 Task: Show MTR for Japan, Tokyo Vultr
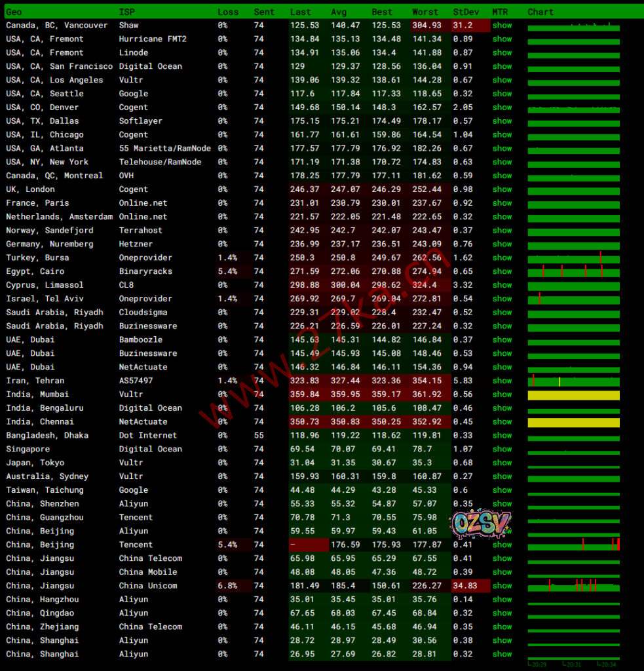502,463
